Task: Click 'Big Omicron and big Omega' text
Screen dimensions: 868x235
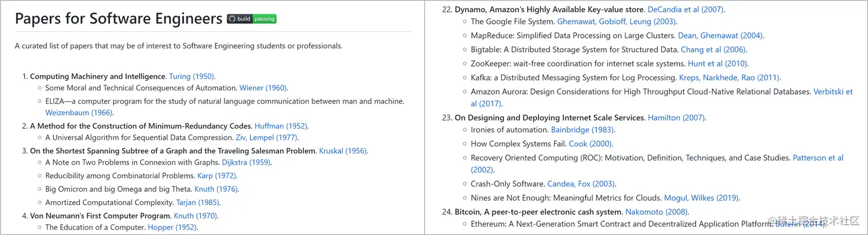Action: point(118,189)
